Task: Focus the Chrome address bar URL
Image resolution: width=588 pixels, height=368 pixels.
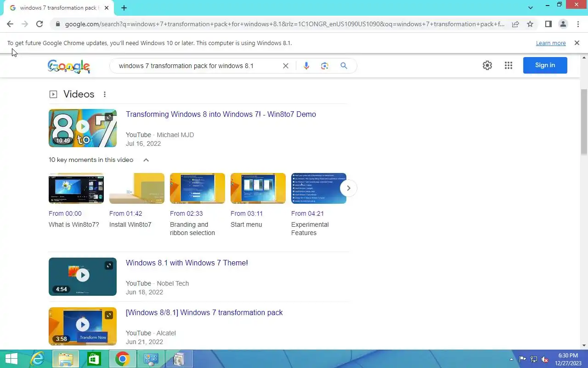Action: click(285, 24)
